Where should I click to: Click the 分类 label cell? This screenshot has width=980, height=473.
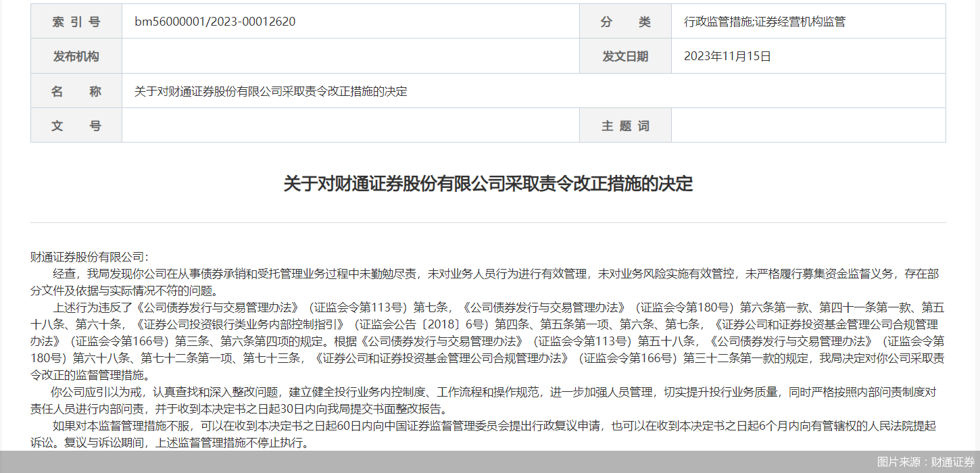625,22
